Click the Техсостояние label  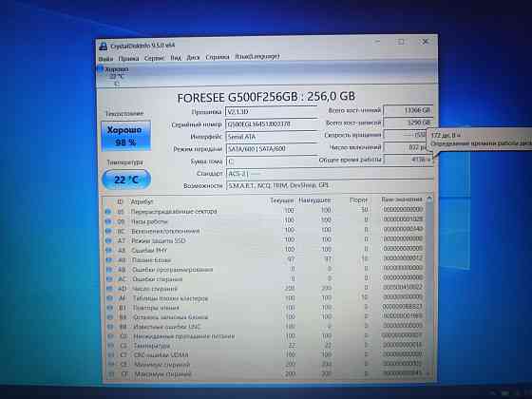[124, 114]
